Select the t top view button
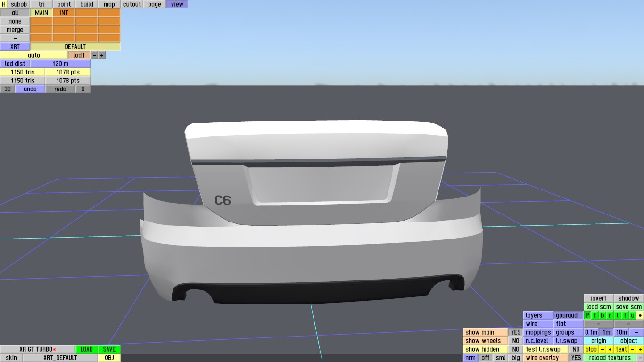 click(x=625, y=315)
